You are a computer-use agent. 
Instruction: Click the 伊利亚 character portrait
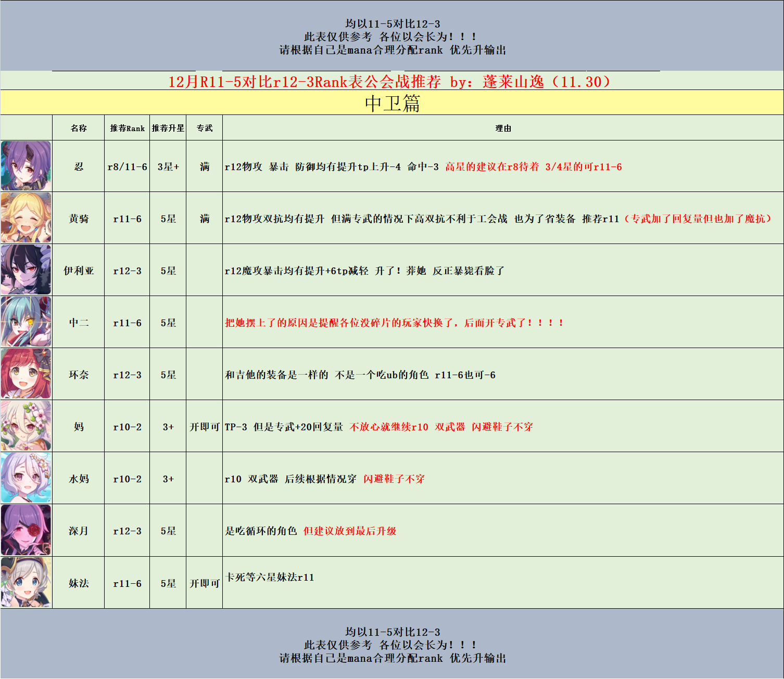(x=26, y=270)
